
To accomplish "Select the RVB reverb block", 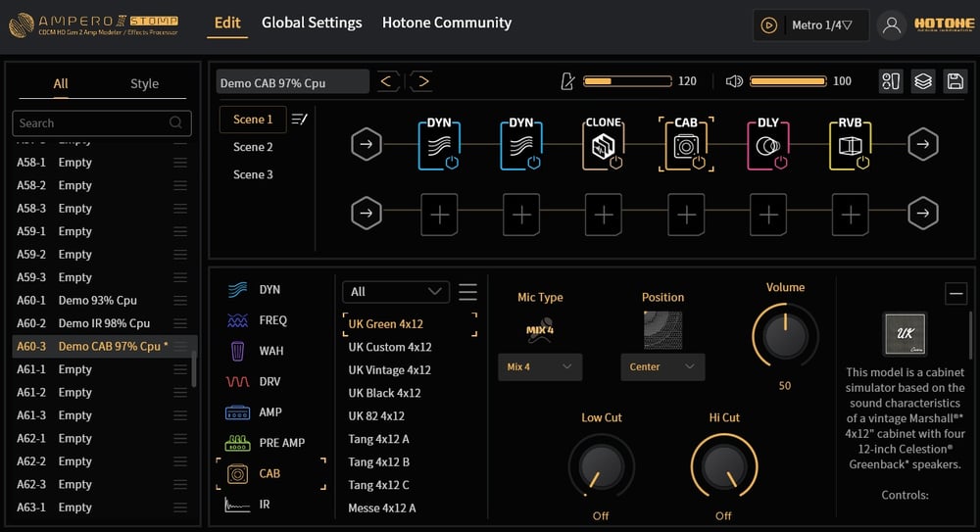I will (850, 144).
